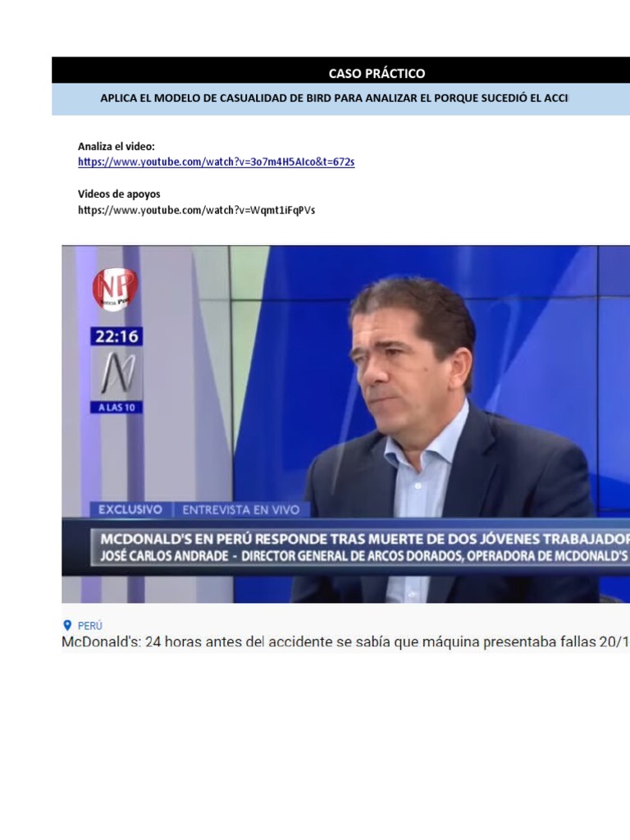Click the 'ENTREVISTA EN VIVO' banner tag
This screenshot has height=840, width=630.
pos(240,510)
